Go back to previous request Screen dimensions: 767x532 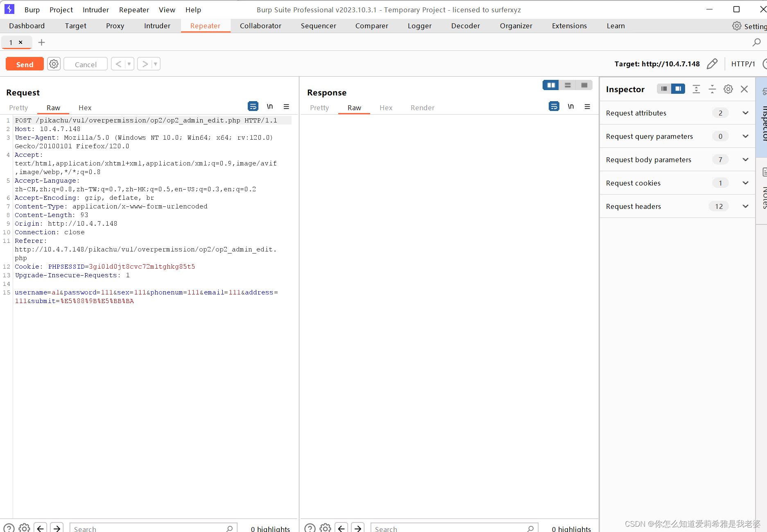click(x=118, y=64)
